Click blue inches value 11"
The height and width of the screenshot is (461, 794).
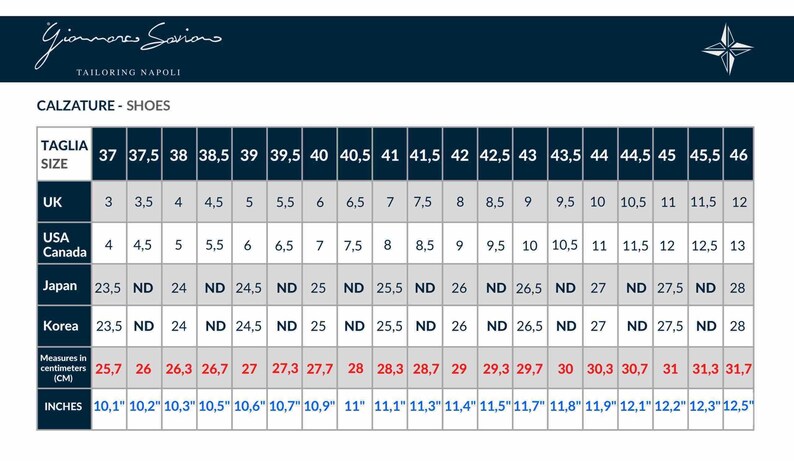pos(355,406)
